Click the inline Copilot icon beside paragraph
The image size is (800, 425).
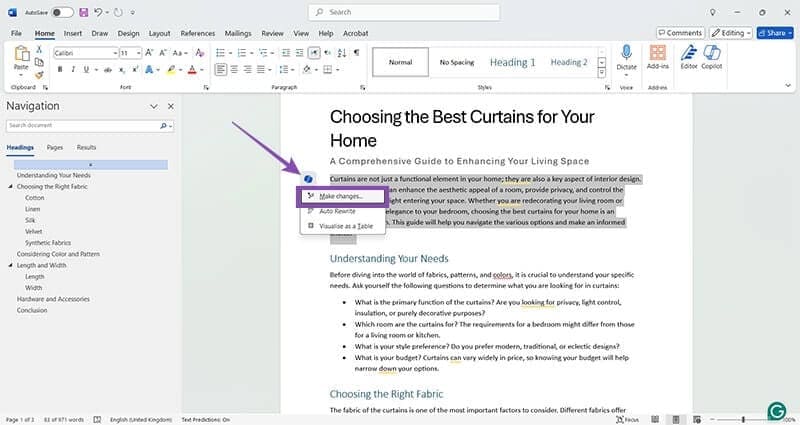(x=309, y=179)
